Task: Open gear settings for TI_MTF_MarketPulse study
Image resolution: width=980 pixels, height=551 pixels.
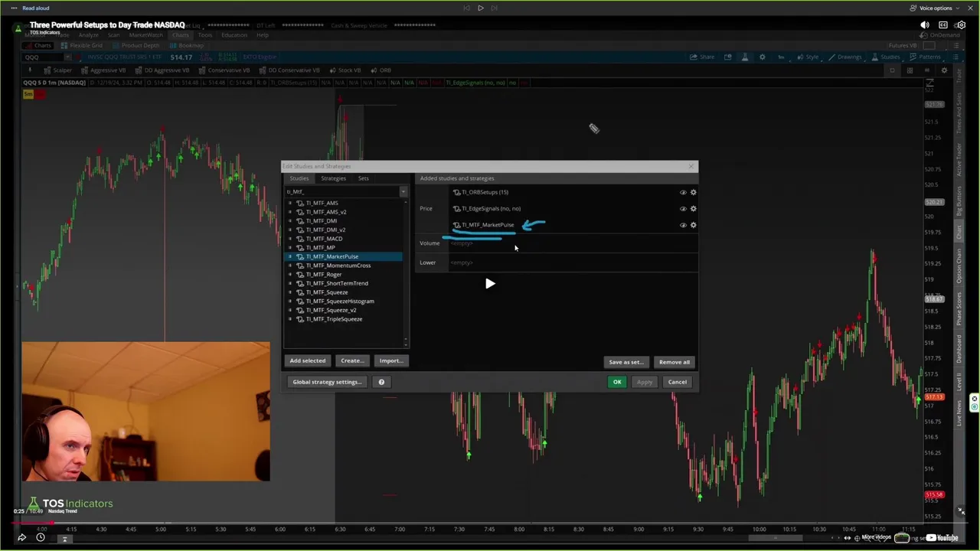Action: tap(694, 225)
